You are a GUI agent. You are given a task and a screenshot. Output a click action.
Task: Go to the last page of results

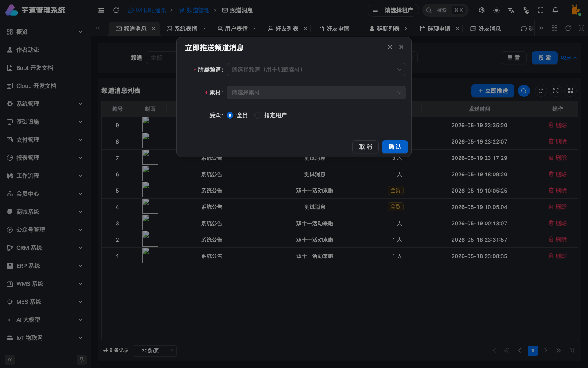click(572, 350)
